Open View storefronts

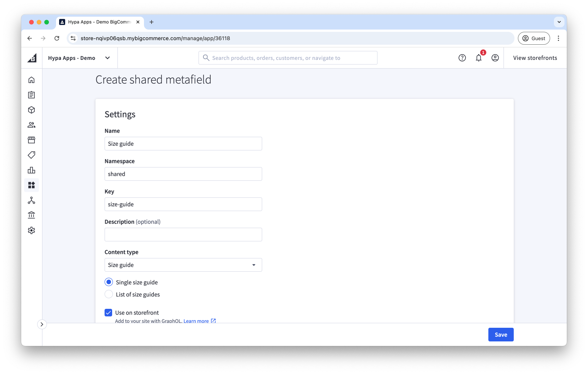pos(535,58)
